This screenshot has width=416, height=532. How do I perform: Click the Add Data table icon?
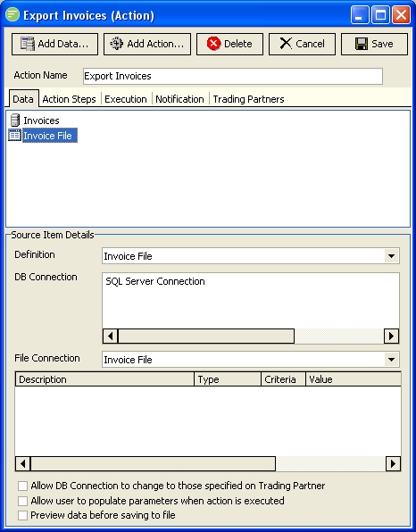point(28,44)
